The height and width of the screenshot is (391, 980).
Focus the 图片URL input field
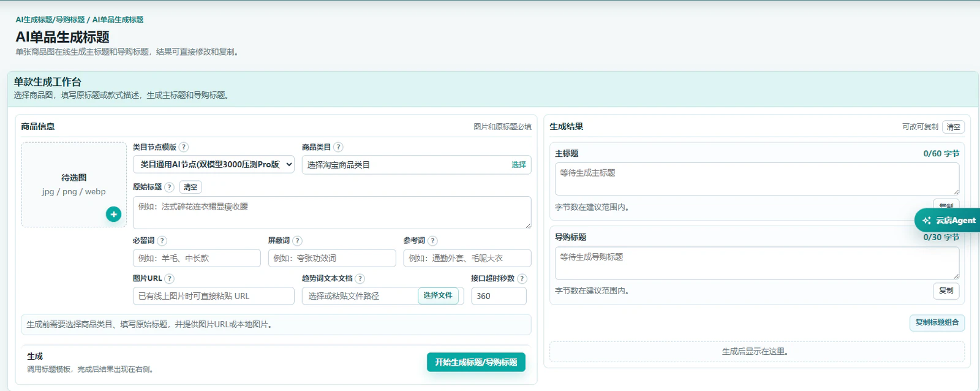coord(214,296)
